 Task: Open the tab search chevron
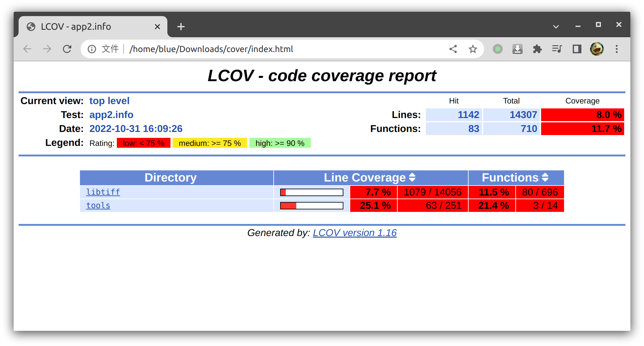tap(556, 27)
